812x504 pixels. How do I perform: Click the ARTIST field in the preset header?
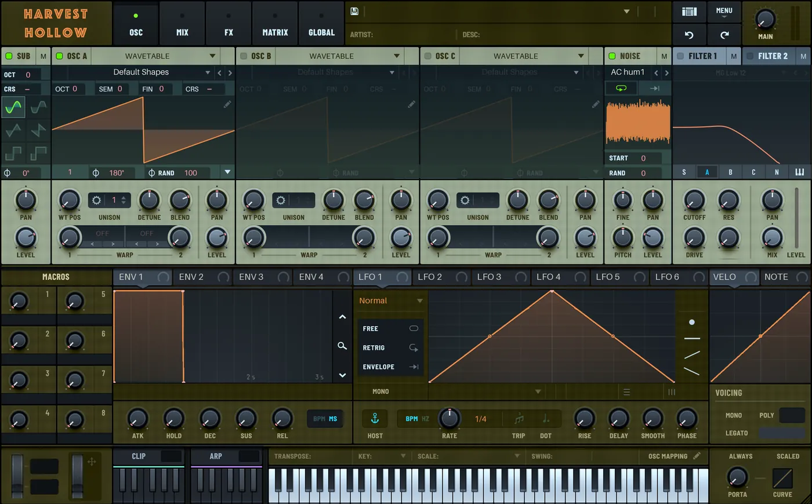[400, 35]
